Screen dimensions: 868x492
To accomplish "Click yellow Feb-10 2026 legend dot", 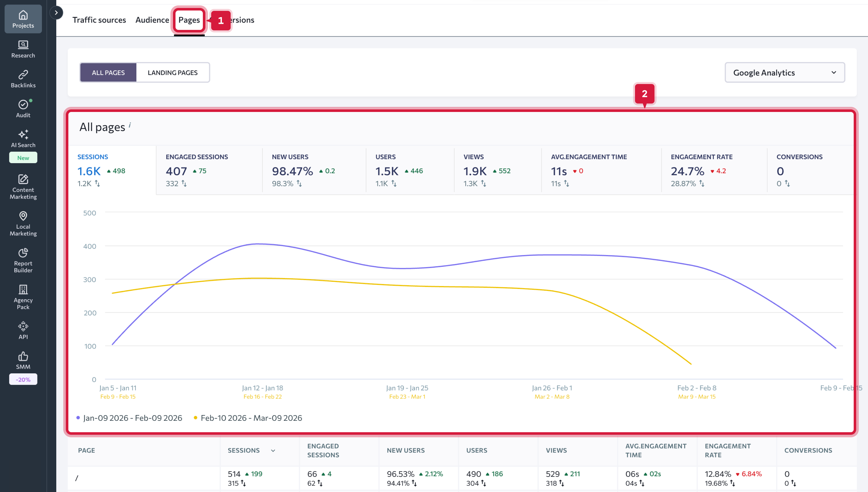I will coord(195,418).
